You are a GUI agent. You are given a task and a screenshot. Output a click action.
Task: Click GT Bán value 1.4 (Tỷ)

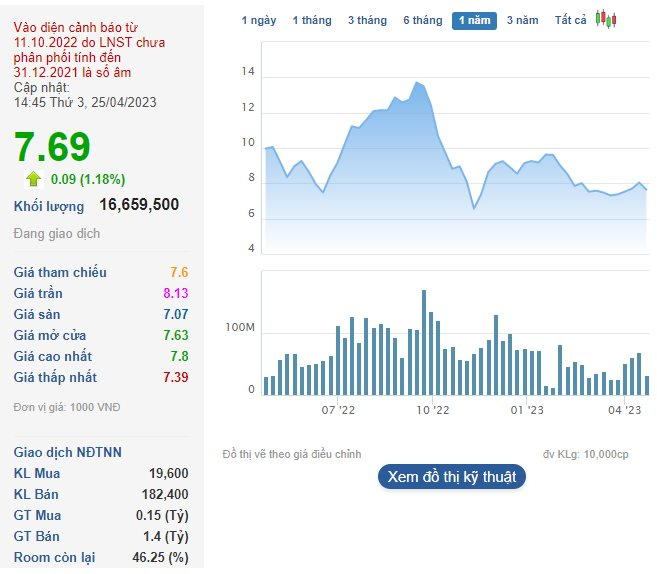click(x=166, y=536)
